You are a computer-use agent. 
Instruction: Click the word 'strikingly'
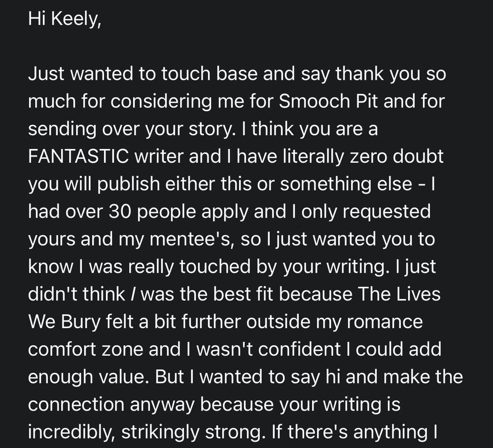pos(160,432)
